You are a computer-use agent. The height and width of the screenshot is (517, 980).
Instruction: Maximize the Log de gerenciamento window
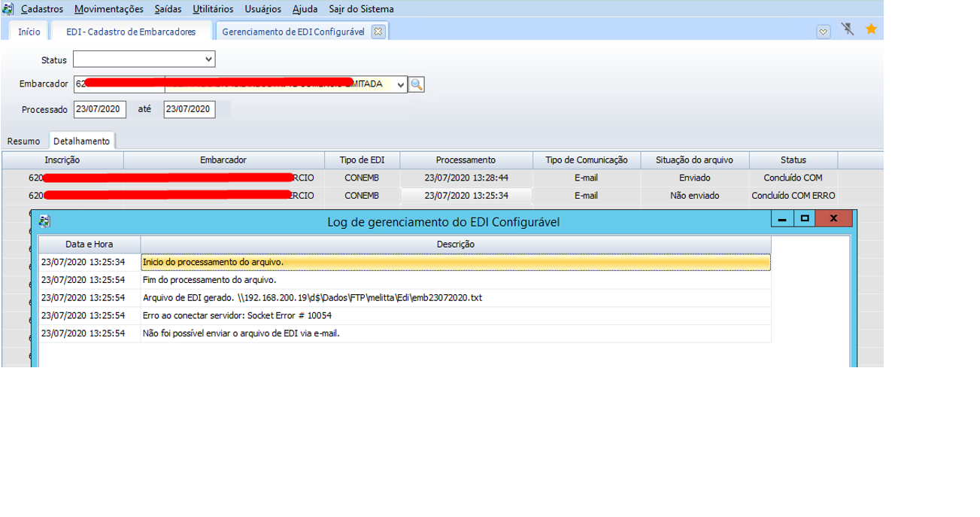point(805,218)
